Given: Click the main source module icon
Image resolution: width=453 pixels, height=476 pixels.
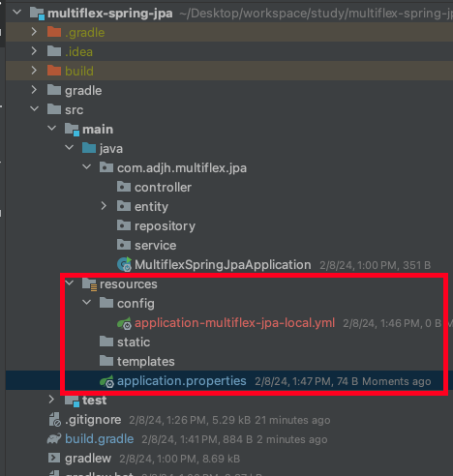Looking at the screenshot, I should click(72, 130).
